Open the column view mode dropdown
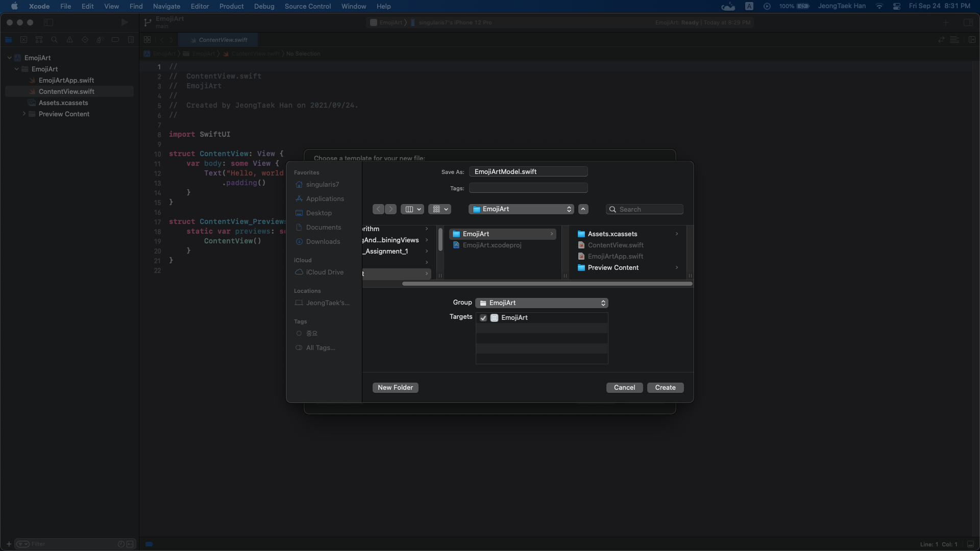 click(412, 209)
